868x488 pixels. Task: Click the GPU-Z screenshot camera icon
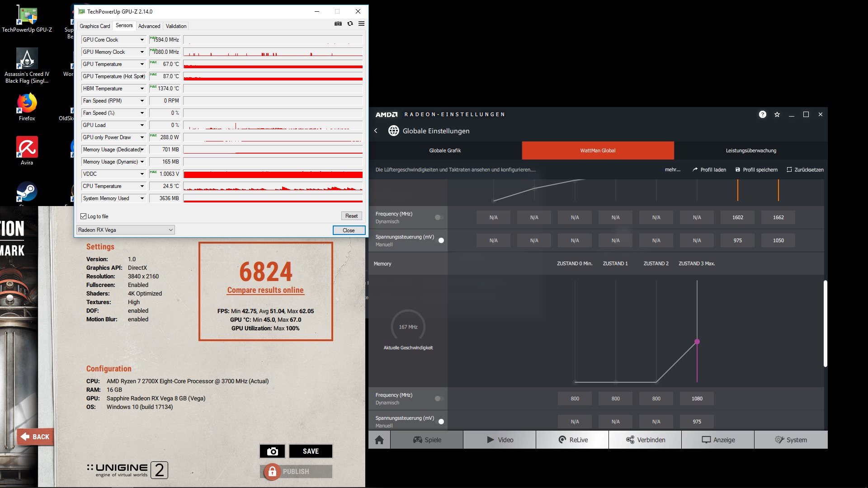[338, 23]
